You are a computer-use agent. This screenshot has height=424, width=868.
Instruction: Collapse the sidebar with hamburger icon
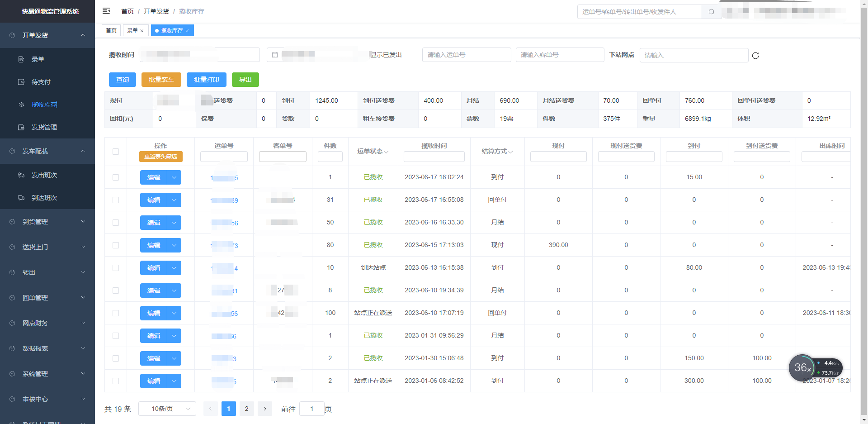pos(106,11)
